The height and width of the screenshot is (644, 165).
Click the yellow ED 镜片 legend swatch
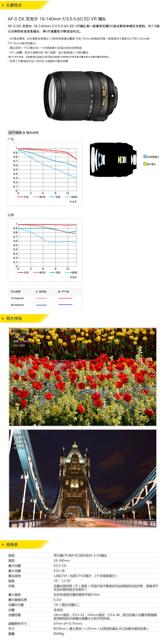click(145, 164)
